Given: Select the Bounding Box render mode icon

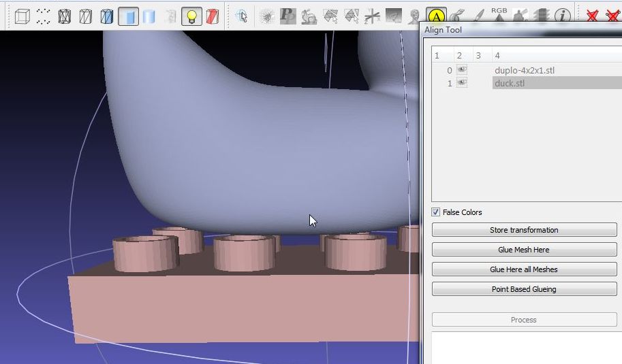Looking at the screenshot, I should [x=22, y=16].
